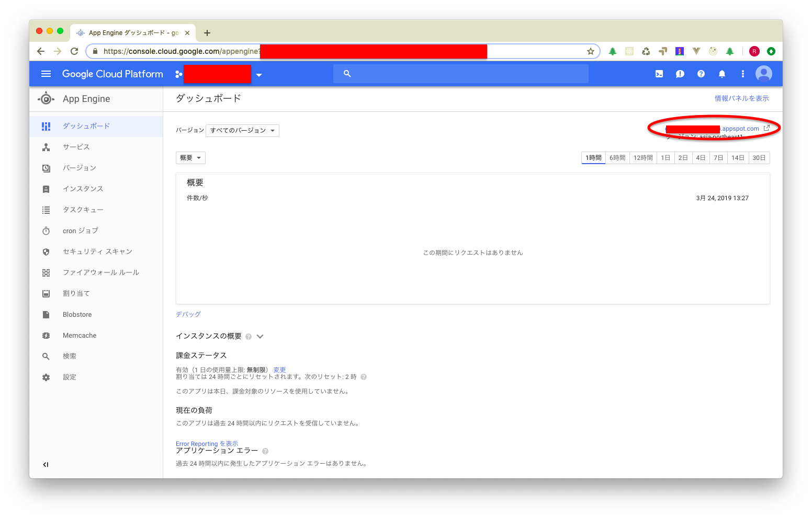This screenshot has height=517, width=812.
Task: Open Cloud Shell from the top bar
Action: [x=659, y=74]
